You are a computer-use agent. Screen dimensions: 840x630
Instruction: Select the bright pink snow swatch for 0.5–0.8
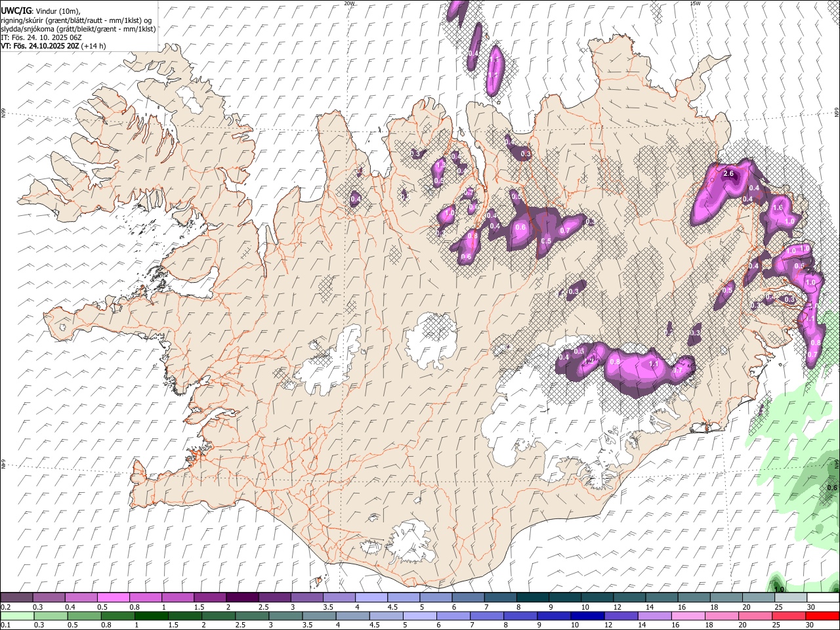tap(113, 598)
